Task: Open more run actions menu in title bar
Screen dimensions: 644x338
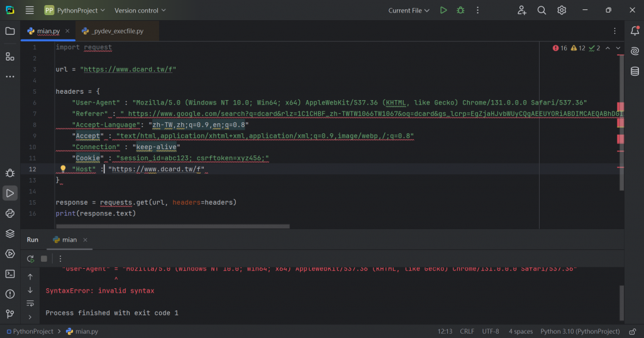Action: click(x=477, y=10)
